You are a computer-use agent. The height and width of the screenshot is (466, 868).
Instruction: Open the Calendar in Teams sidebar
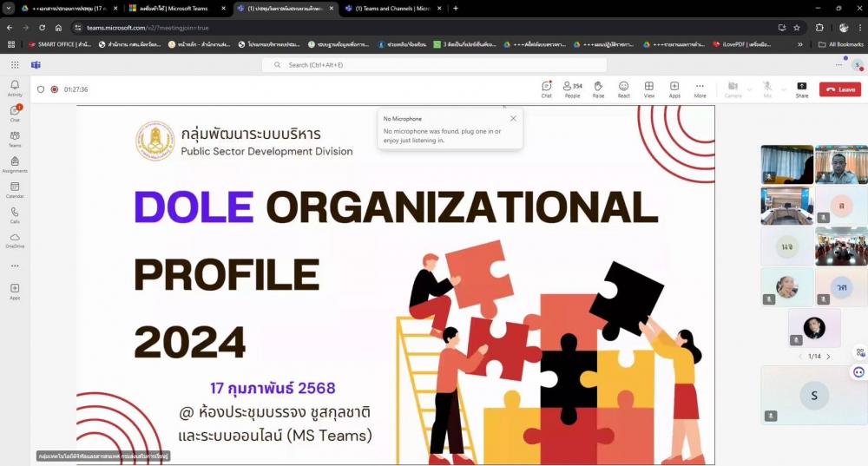pos(15,189)
